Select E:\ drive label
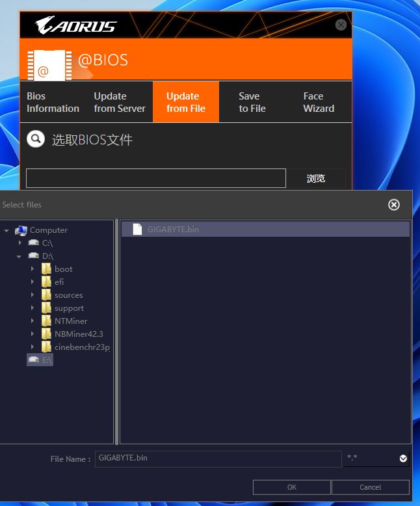 [x=47, y=360]
